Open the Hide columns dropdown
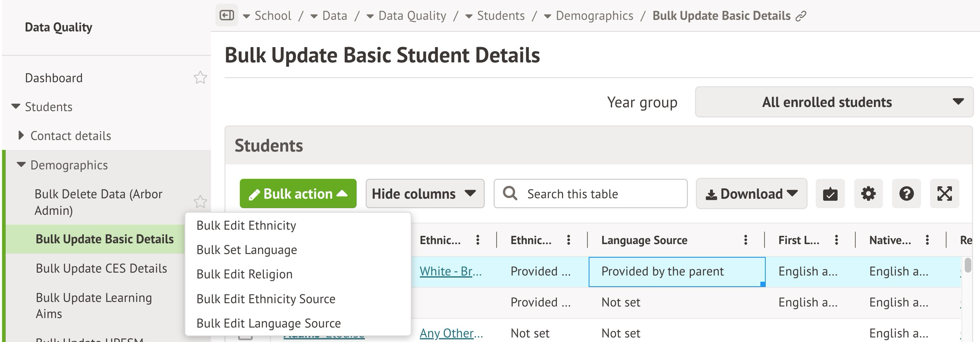The height and width of the screenshot is (342, 980). (424, 194)
